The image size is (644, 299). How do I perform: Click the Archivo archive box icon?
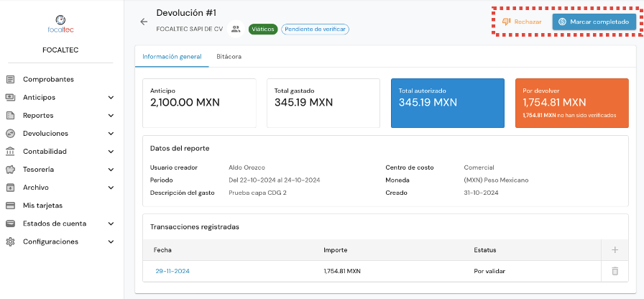pos(11,188)
